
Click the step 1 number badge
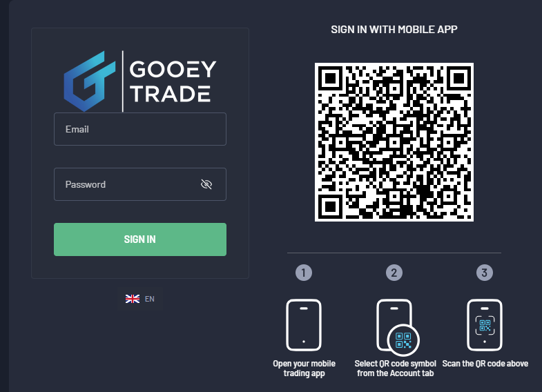pyautogui.click(x=304, y=273)
